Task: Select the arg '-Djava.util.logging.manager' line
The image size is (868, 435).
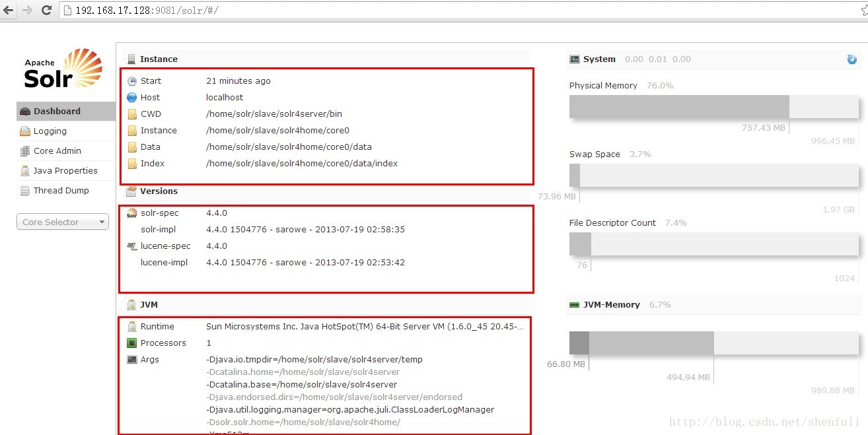Action: 350,409
